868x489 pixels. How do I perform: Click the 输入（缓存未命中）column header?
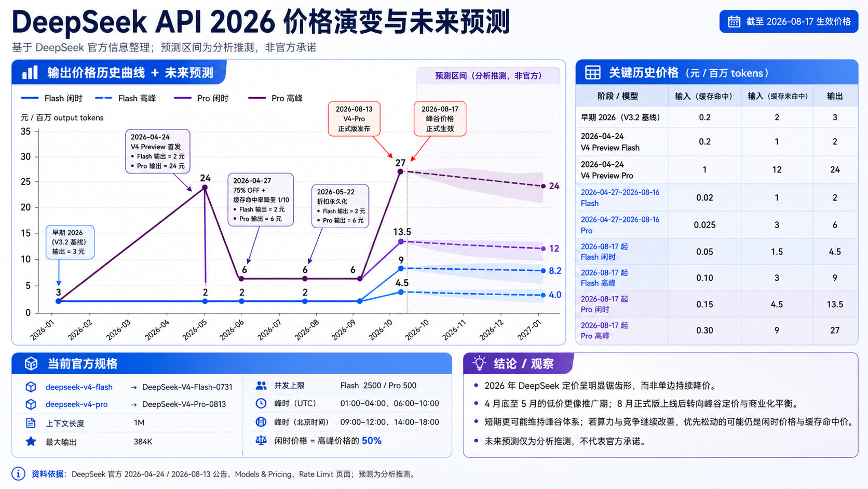click(x=777, y=96)
